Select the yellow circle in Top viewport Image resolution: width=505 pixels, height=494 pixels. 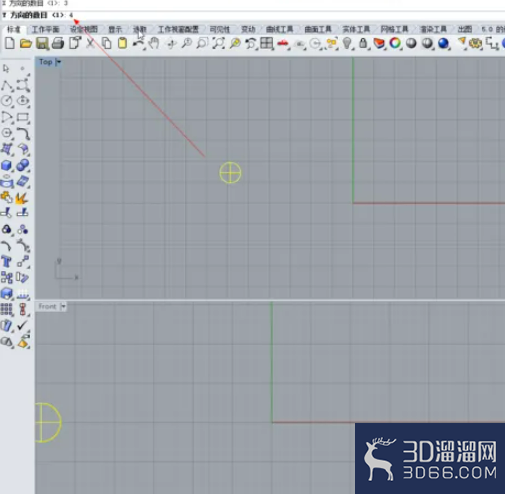coord(230,173)
